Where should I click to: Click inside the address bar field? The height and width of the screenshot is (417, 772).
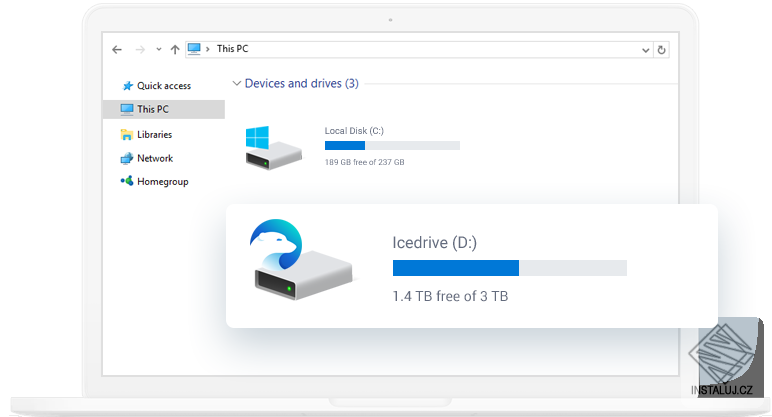pyautogui.click(x=427, y=49)
